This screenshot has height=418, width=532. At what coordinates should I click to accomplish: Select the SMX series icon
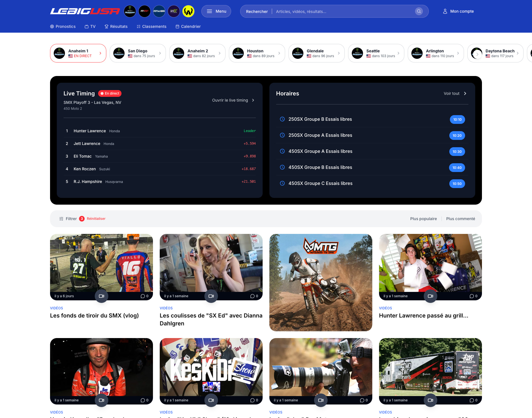click(x=174, y=11)
